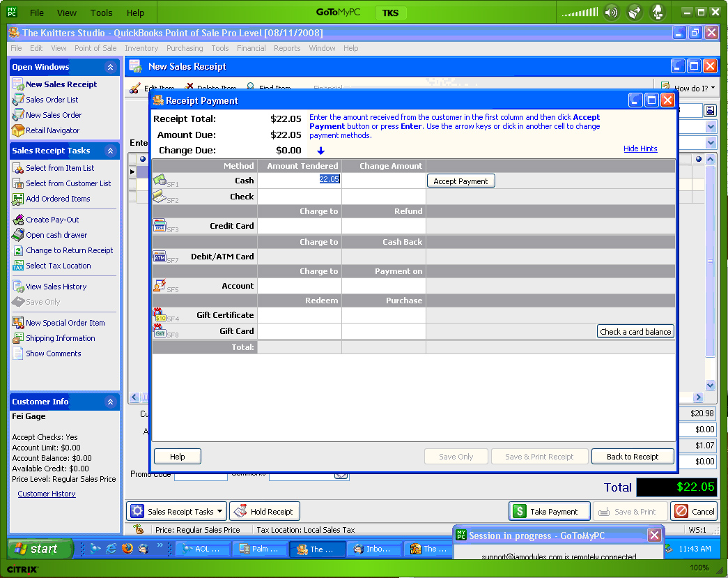The image size is (728, 578).
Task: Click the Change to Return Receipt icon
Action: pos(18,250)
